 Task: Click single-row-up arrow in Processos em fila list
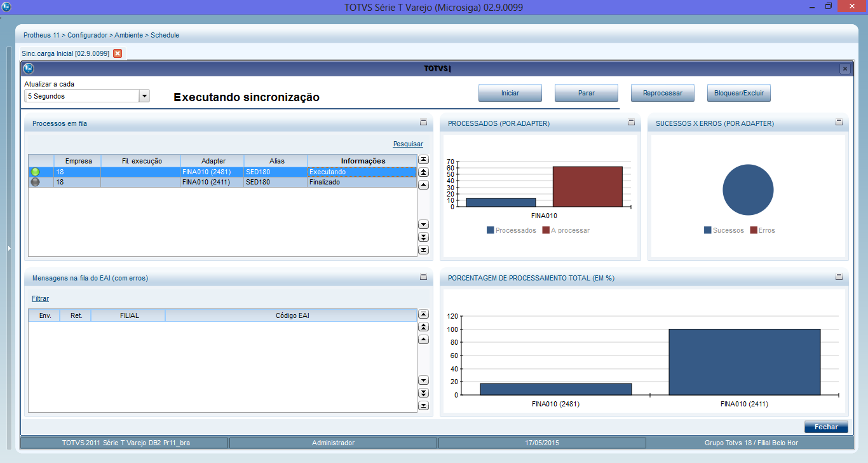click(423, 185)
